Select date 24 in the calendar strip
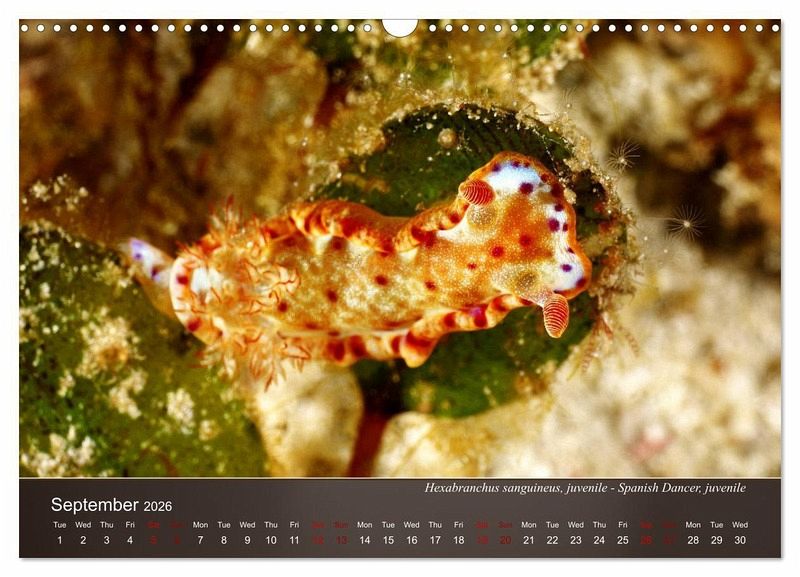The image size is (800, 577). pos(599,540)
